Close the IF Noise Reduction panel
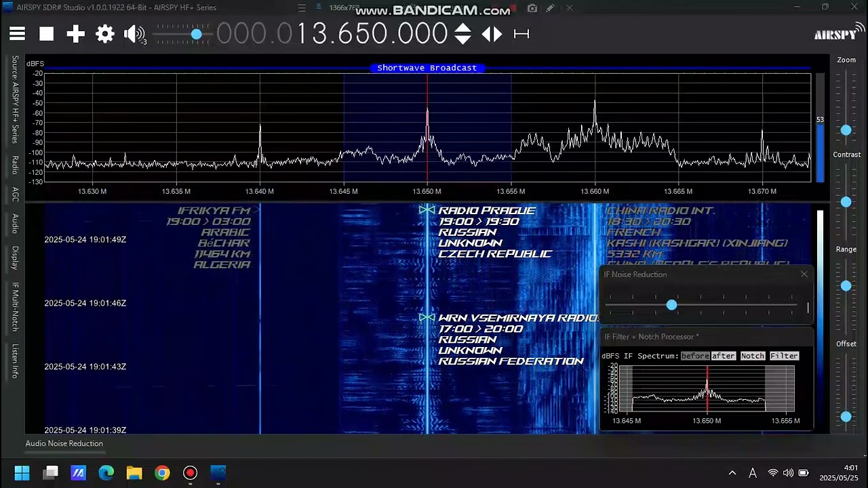This screenshot has height=488, width=868. click(x=804, y=274)
